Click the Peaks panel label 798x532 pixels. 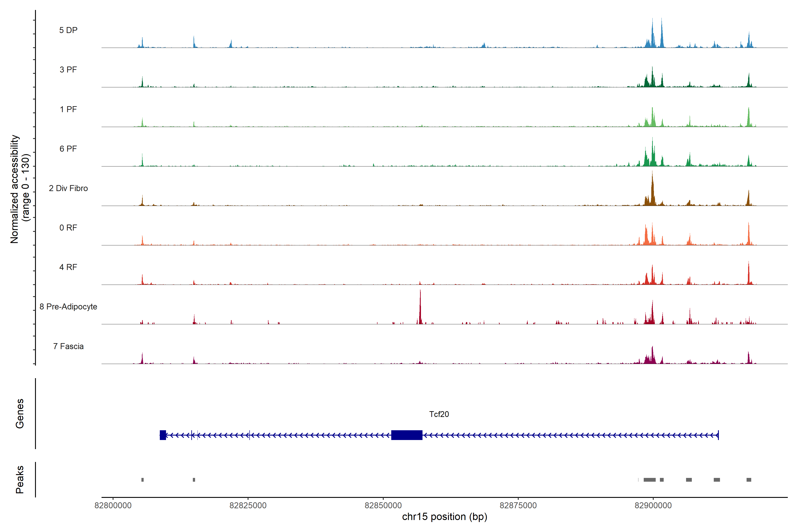point(20,479)
